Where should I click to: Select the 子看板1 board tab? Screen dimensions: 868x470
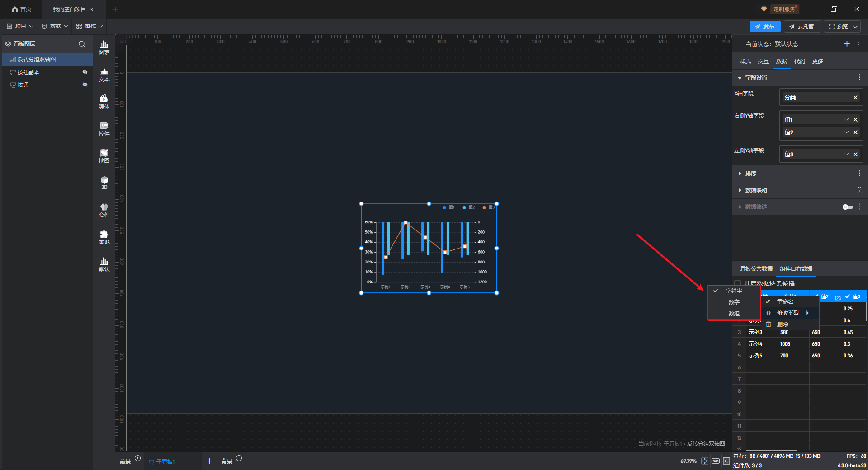[172, 461]
